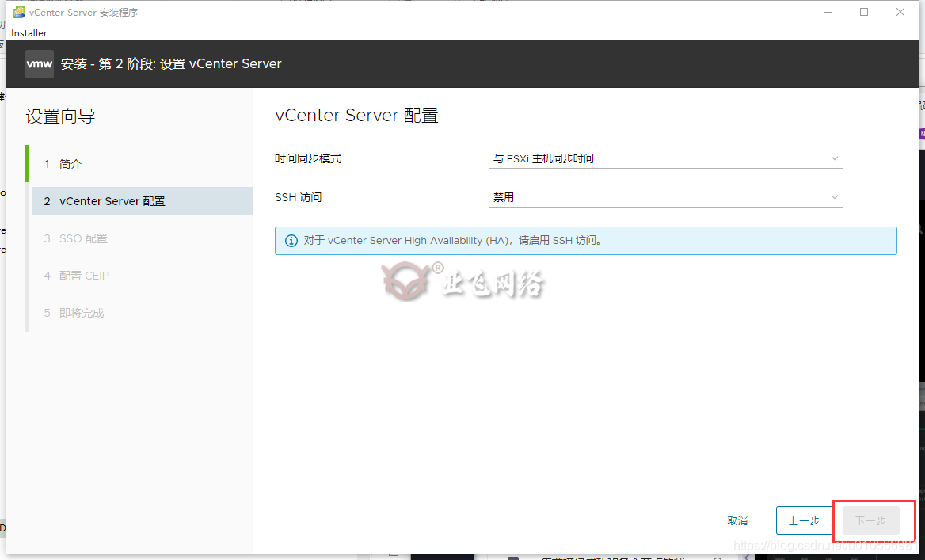925x560 pixels.
Task: Click the 下一步 next button
Action: pyautogui.click(x=870, y=520)
